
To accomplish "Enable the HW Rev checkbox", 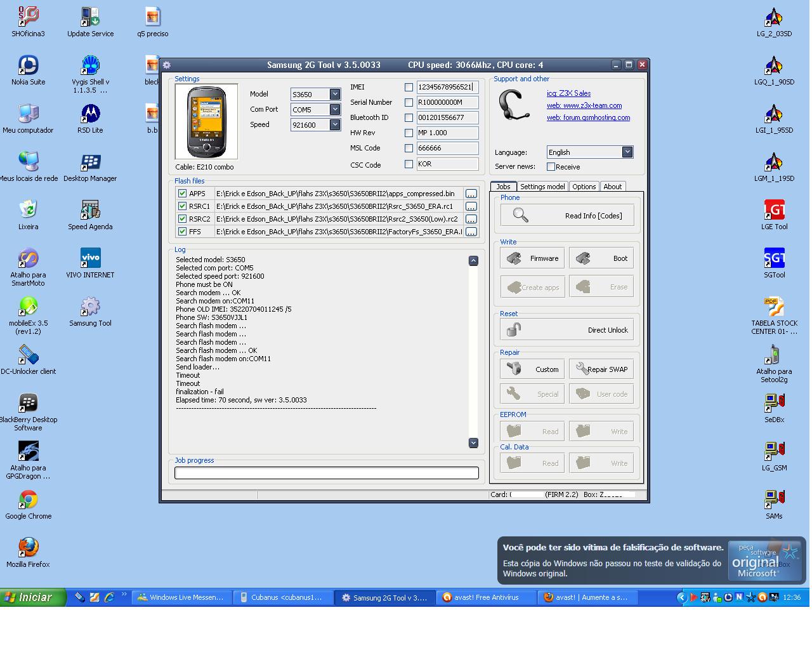I will click(x=409, y=133).
